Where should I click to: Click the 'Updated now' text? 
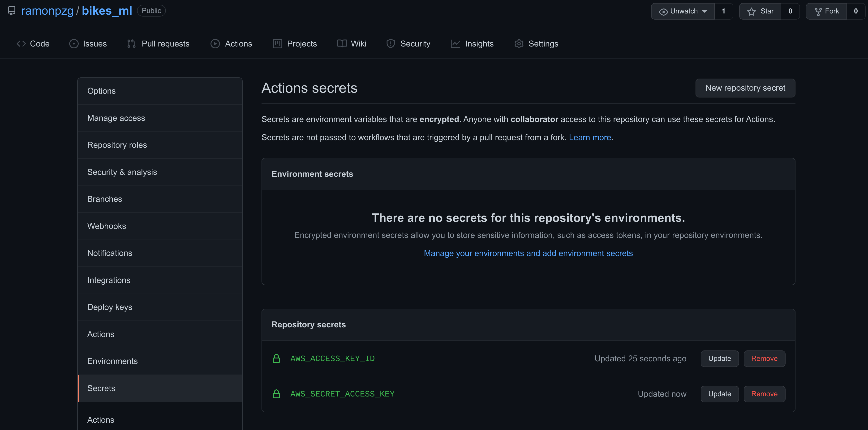click(662, 394)
